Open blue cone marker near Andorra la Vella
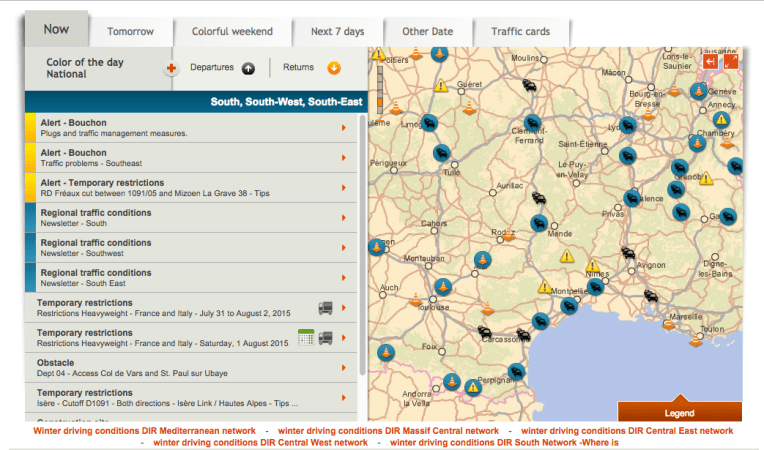 click(x=452, y=382)
